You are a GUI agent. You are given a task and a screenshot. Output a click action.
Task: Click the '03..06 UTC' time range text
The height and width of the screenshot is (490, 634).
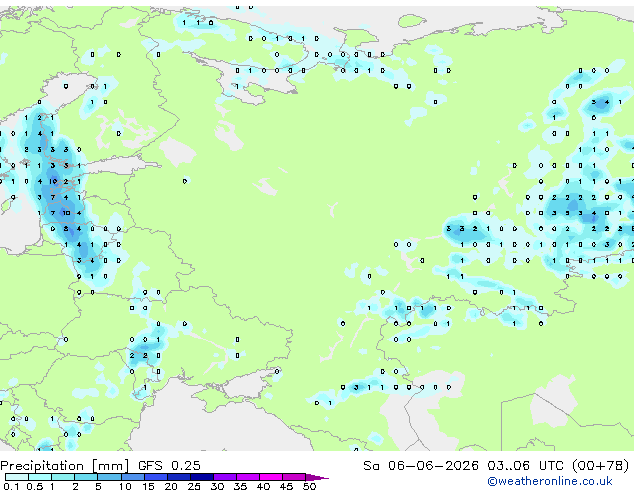(525, 466)
